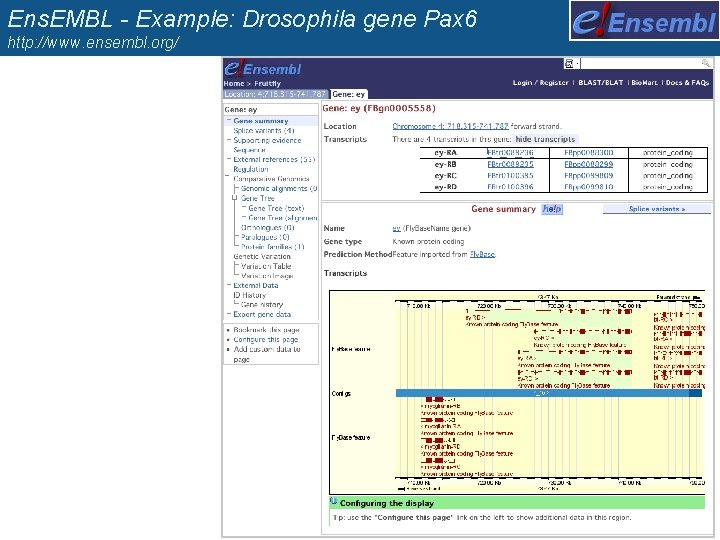Collapse the Gene Tree node
The width and height of the screenshot is (720, 540).
click(x=235, y=198)
